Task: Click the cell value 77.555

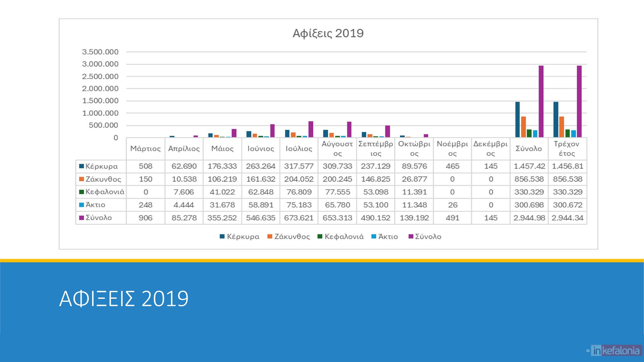Action: pyautogui.click(x=337, y=192)
